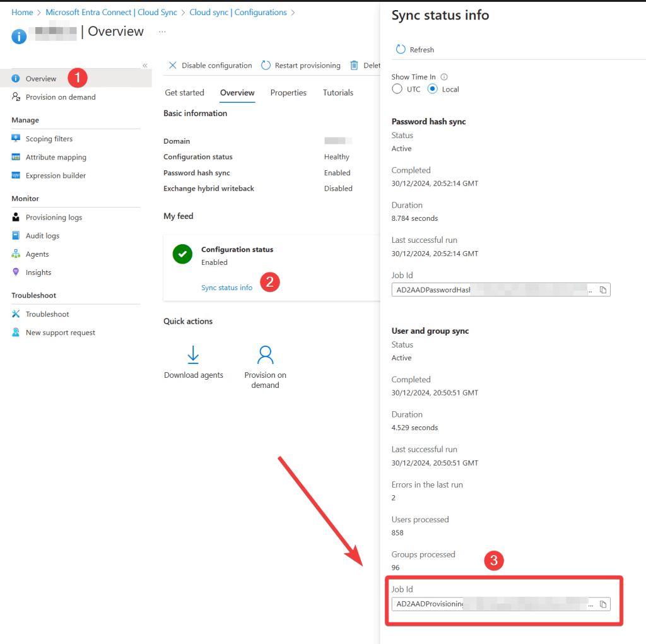Switch to the Tutorials tab
This screenshot has height=644, width=646.
pyautogui.click(x=338, y=93)
